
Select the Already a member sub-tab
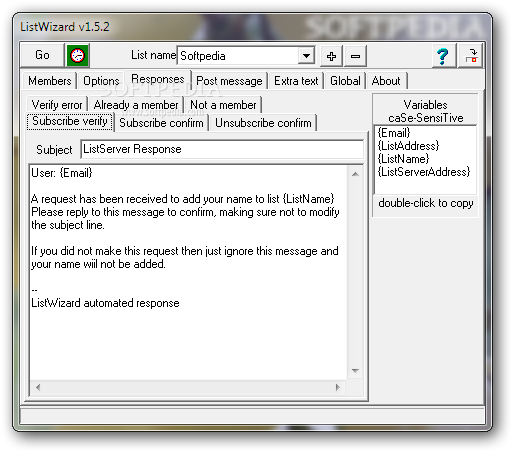[136, 105]
